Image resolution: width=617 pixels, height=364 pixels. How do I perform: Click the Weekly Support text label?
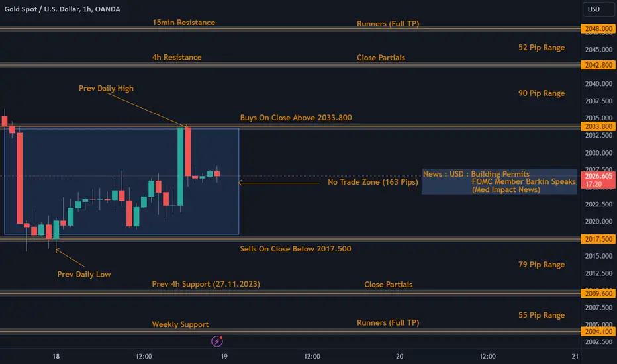180,324
